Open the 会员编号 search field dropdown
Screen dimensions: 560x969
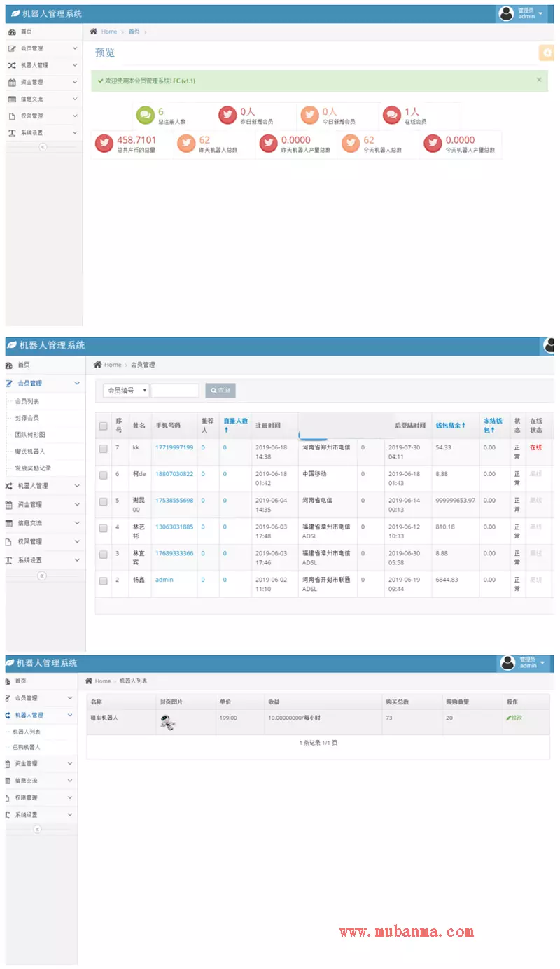tap(126, 391)
